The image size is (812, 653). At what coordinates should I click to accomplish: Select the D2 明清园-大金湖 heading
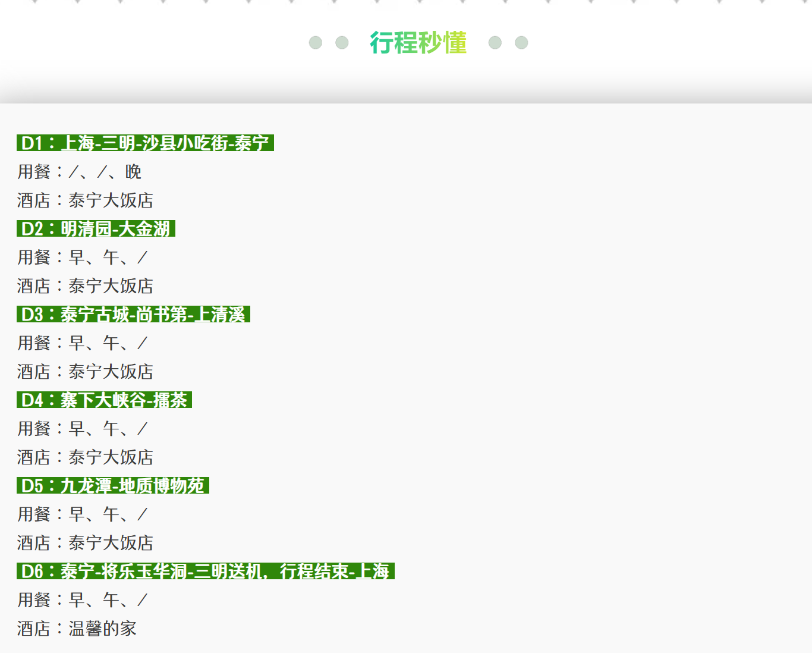pos(96,229)
